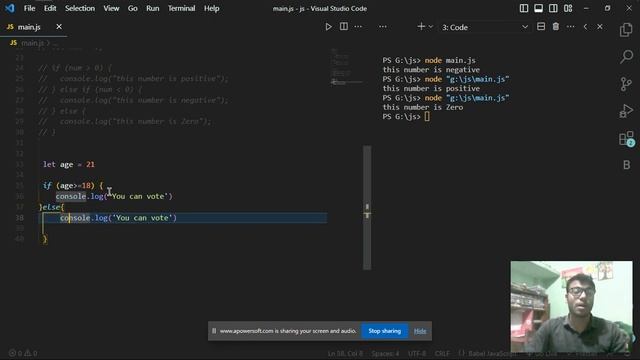This screenshot has height=360, width=640.
Task: Open Run and Debug view
Action: coord(626,111)
